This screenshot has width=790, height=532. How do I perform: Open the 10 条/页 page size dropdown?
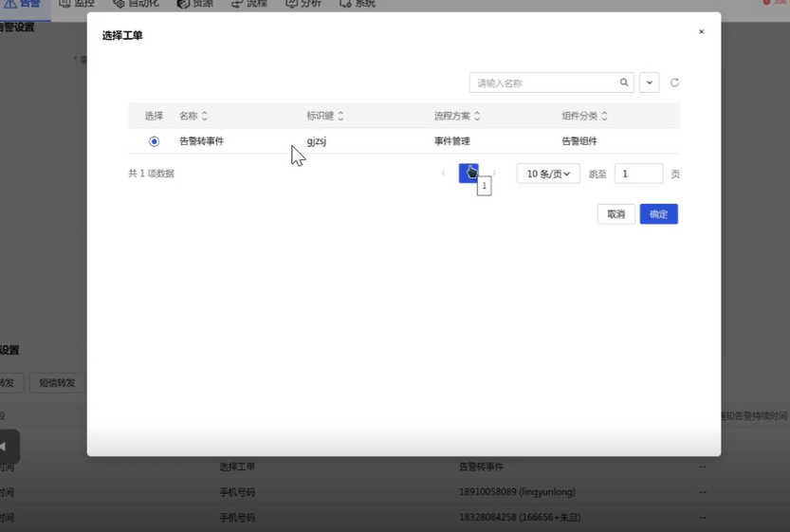click(548, 174)
